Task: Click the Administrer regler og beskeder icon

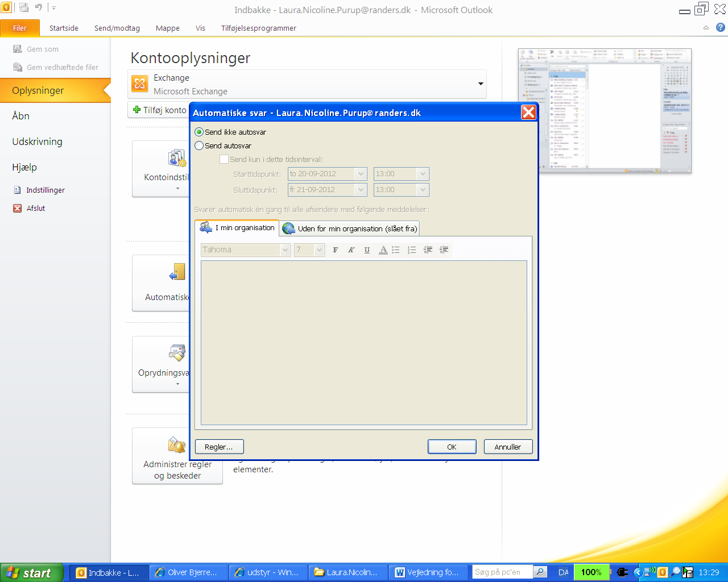Action: click(x=177, y=444)
